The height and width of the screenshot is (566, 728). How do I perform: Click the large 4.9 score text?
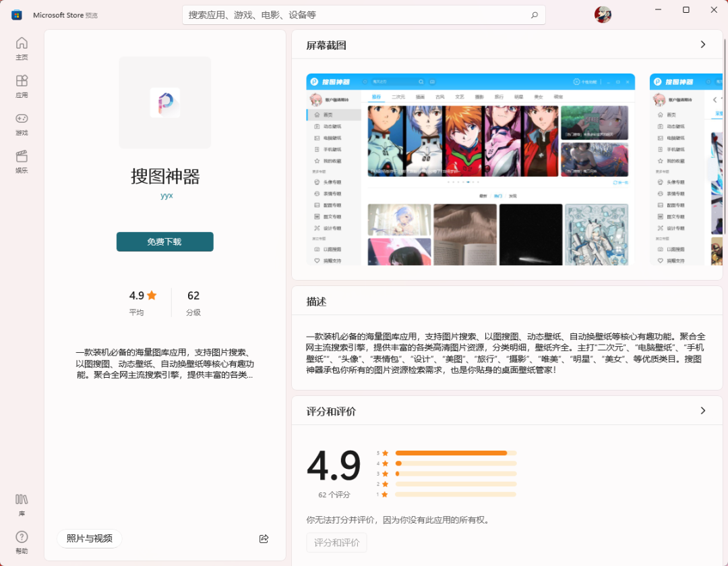334,465
